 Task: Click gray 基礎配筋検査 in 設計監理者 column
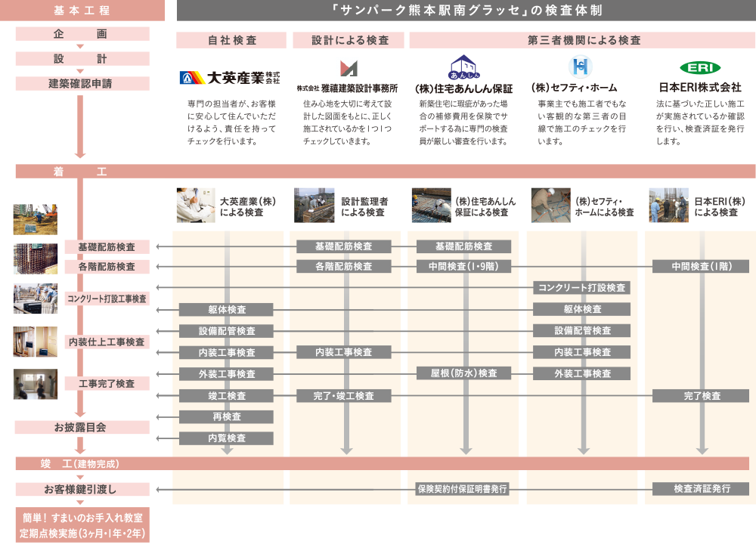344,246
